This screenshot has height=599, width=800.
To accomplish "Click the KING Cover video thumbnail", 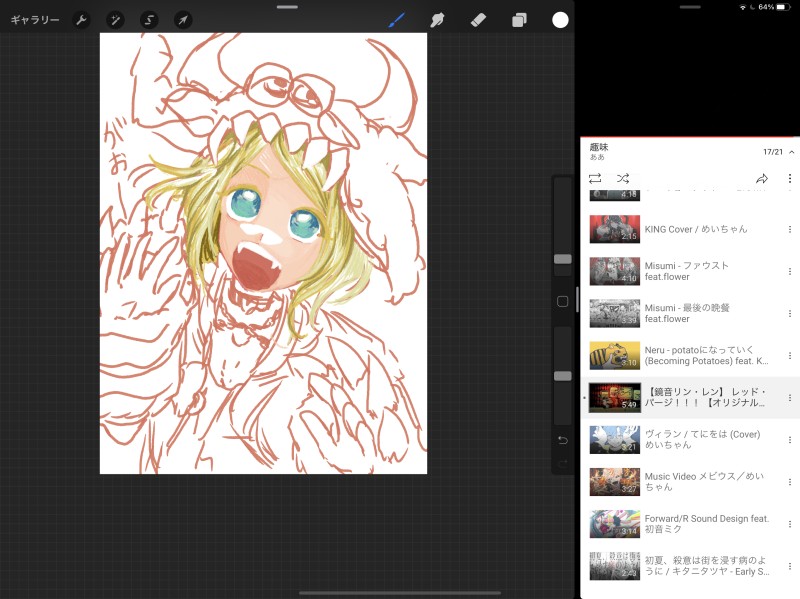I will 615,229.
